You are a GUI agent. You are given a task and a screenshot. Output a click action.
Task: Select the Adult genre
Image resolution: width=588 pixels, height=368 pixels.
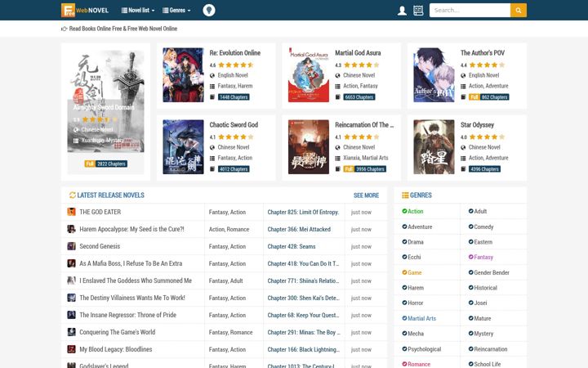coord(478,212)
